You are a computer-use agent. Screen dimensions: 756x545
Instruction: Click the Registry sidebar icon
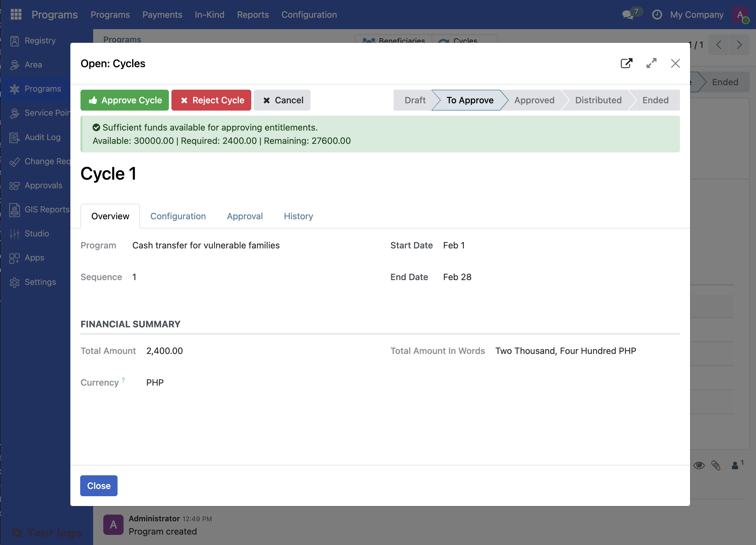(x=14, y=41)
